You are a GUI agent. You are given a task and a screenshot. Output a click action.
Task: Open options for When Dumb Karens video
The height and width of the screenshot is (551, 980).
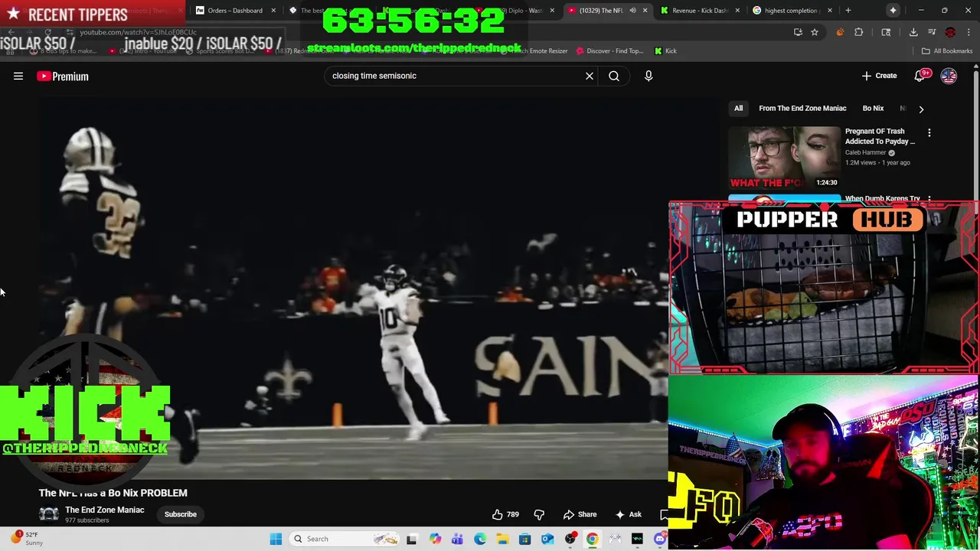(929, 199)
